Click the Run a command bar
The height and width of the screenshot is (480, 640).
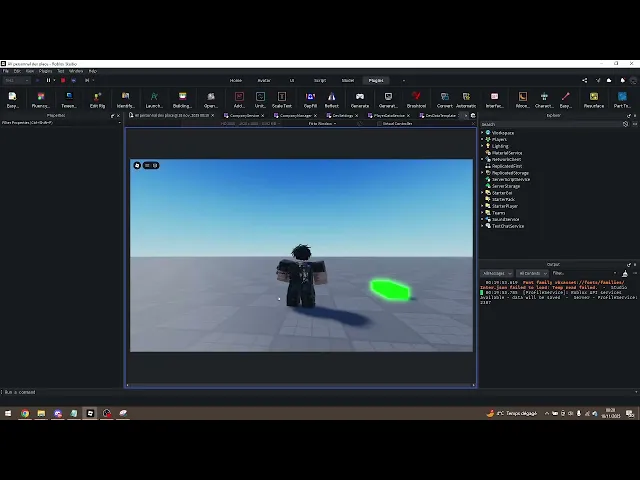[x=318, y=392]
